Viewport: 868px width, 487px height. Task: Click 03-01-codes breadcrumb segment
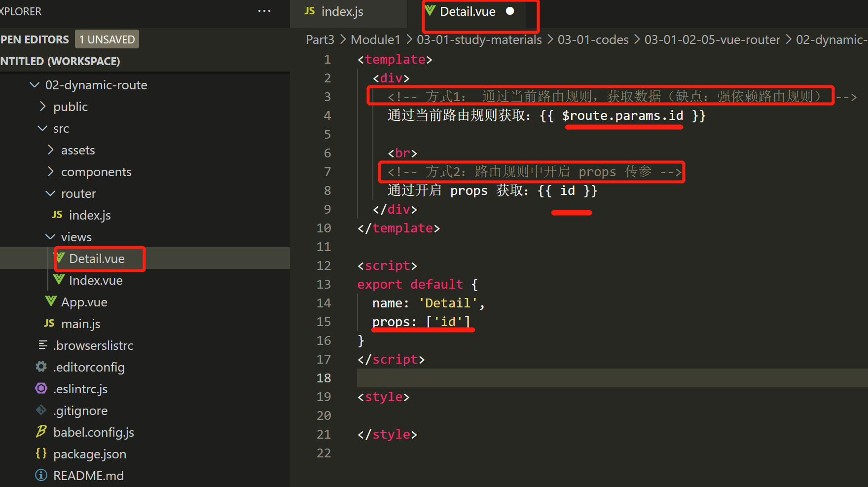(593, 39)
